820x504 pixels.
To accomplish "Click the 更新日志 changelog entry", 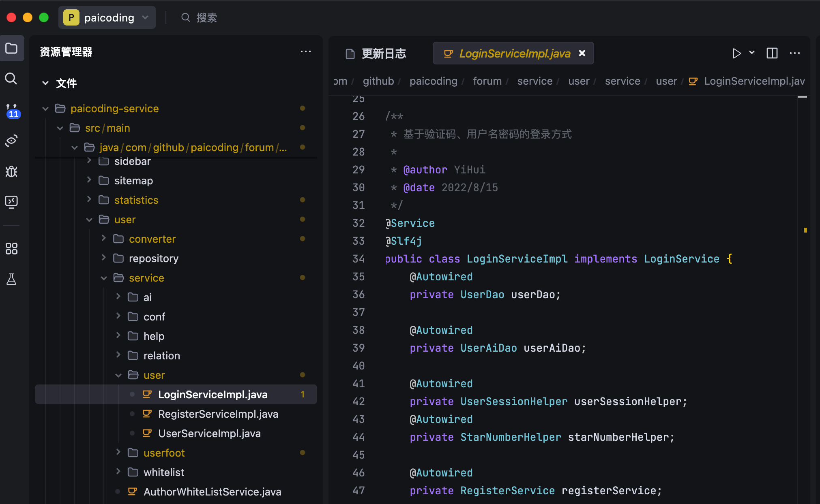I will coord(383,53).
